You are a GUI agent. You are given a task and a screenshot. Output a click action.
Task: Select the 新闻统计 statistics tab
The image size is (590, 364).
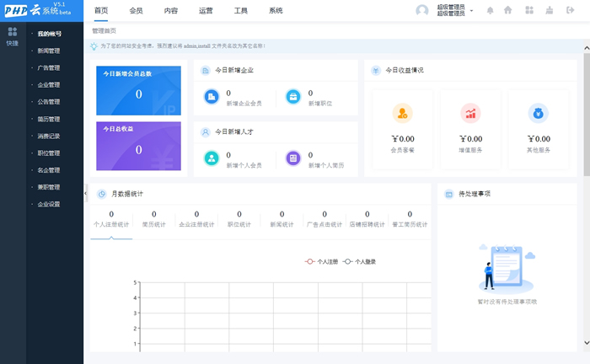282,220
